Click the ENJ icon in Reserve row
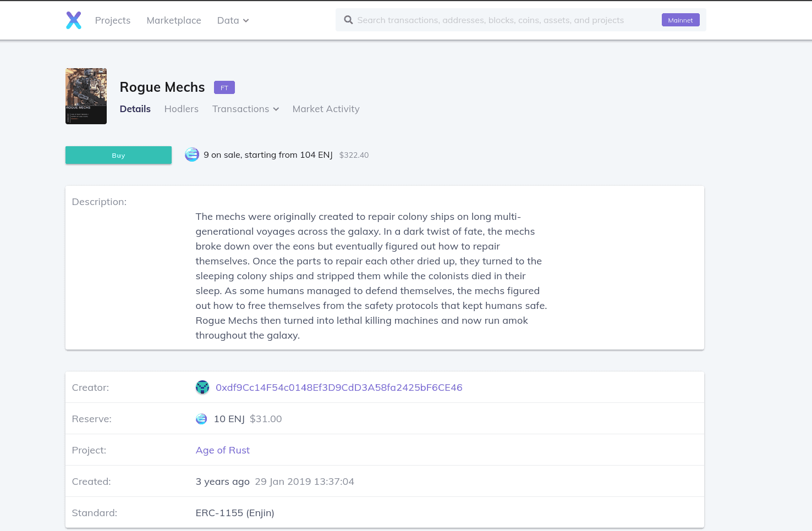 click(201, 419)
